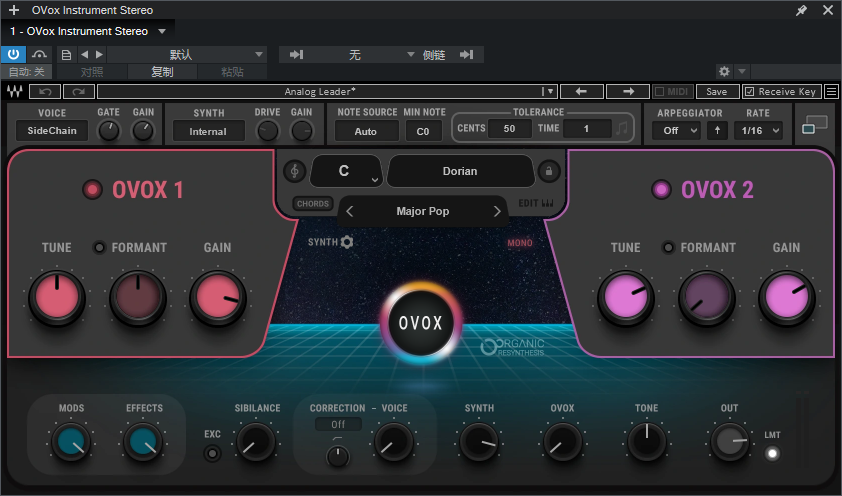The height and width of the screenshot is (496, 842).
Task: Click the 对照 compare button
Action: point(92,71)
